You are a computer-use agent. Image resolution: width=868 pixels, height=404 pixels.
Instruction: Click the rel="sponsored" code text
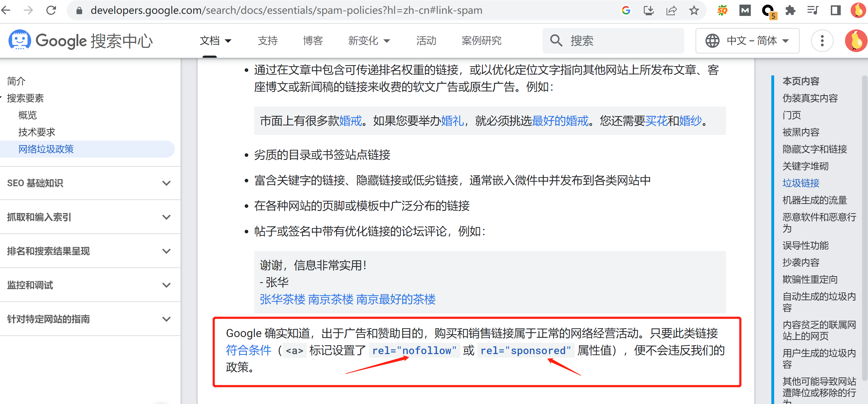(526, 351)
